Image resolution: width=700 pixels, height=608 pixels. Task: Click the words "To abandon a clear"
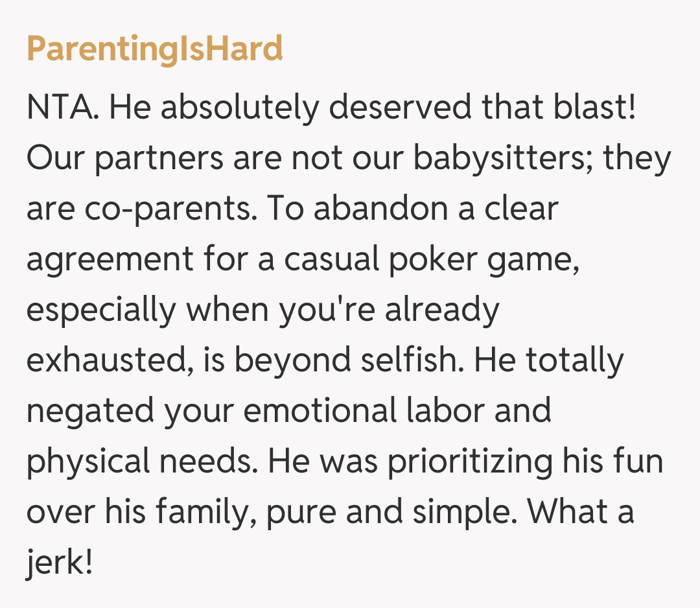coord(412,209)
